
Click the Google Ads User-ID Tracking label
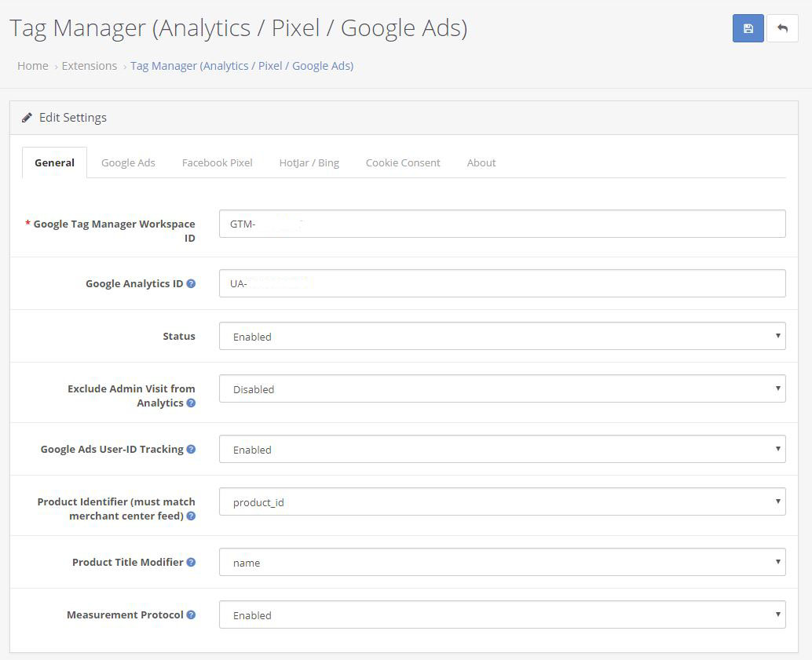[112, 450]
